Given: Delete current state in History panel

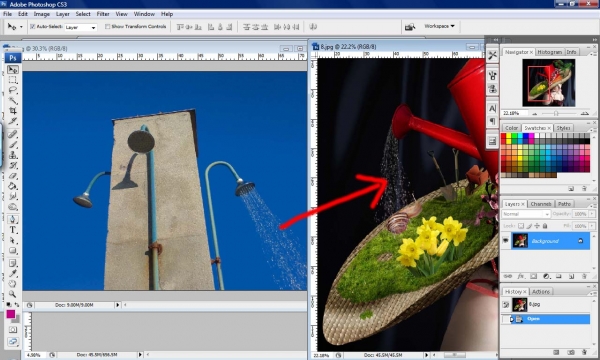Looking at the screenshot, I should [x=584, y=352].
